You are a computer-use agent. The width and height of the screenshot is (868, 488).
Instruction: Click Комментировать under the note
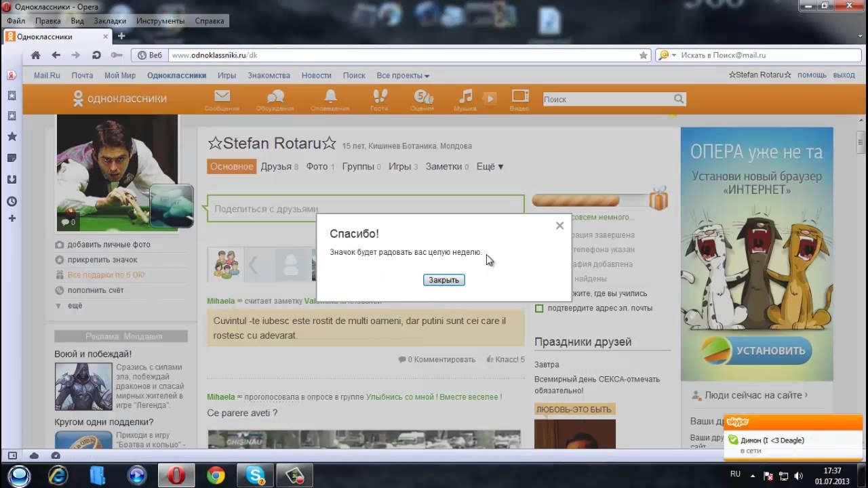[445, 359]
